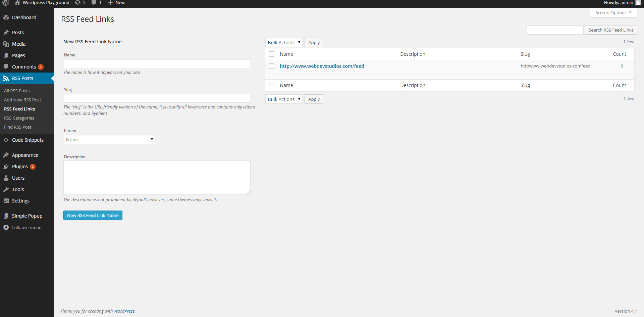The image size is (644, 317).
Task: Click the Tools wrench icon
Action: pyautogui.click(x=6, y=189)
